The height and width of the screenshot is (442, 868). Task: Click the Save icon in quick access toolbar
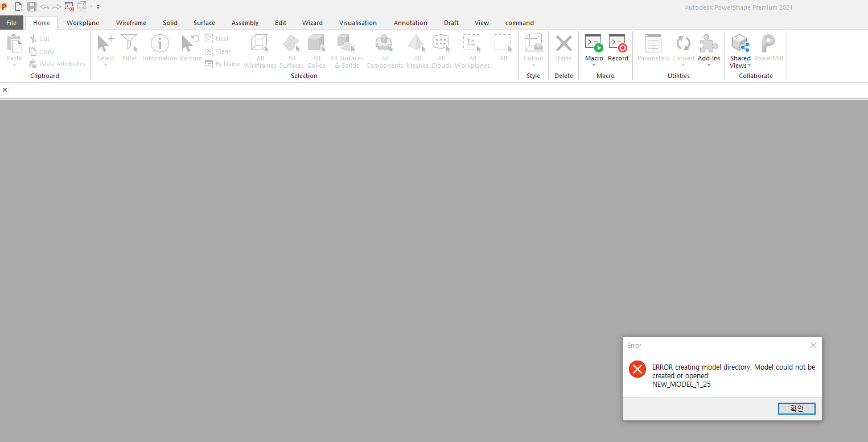click(x=32, y=7)
